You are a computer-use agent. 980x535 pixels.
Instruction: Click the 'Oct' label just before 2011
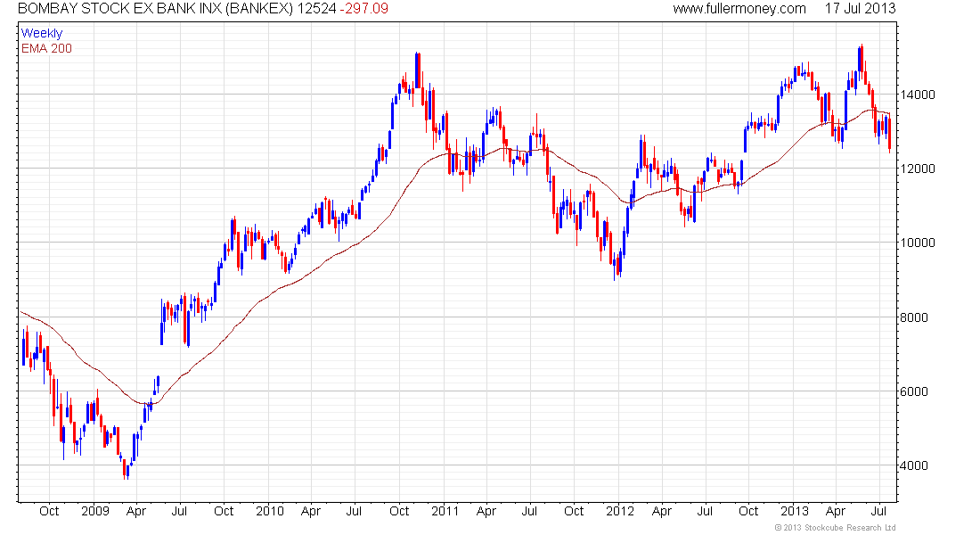pyautogui.click(x=399, y=511)
